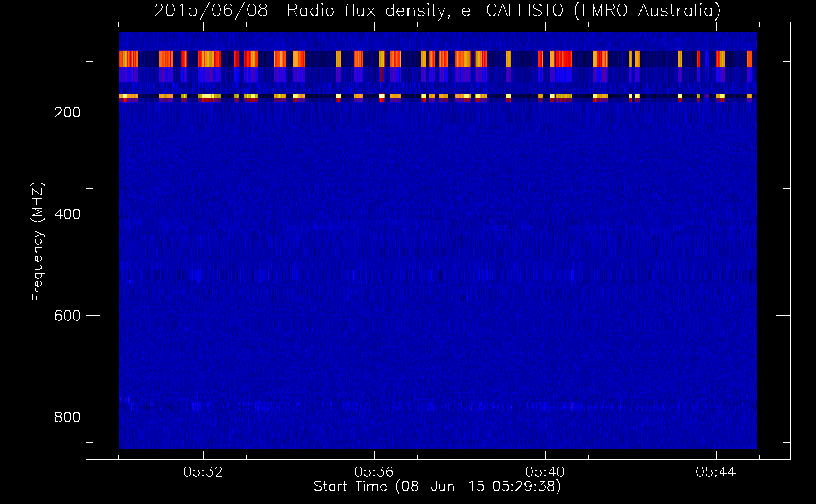This screenshot has width=816, height=504.
Task: Click the 200 frequency tick label
Action: tap(68, 112)
